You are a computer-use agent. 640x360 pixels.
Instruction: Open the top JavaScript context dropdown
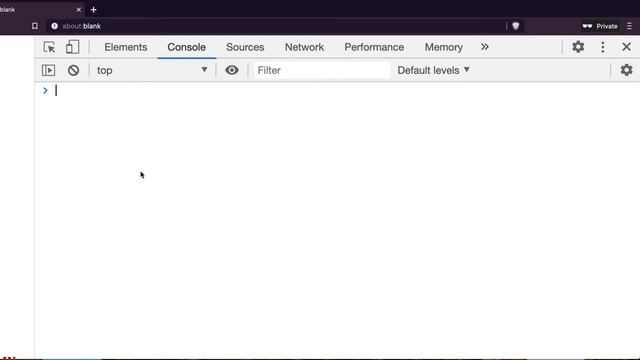click(152, 70)
